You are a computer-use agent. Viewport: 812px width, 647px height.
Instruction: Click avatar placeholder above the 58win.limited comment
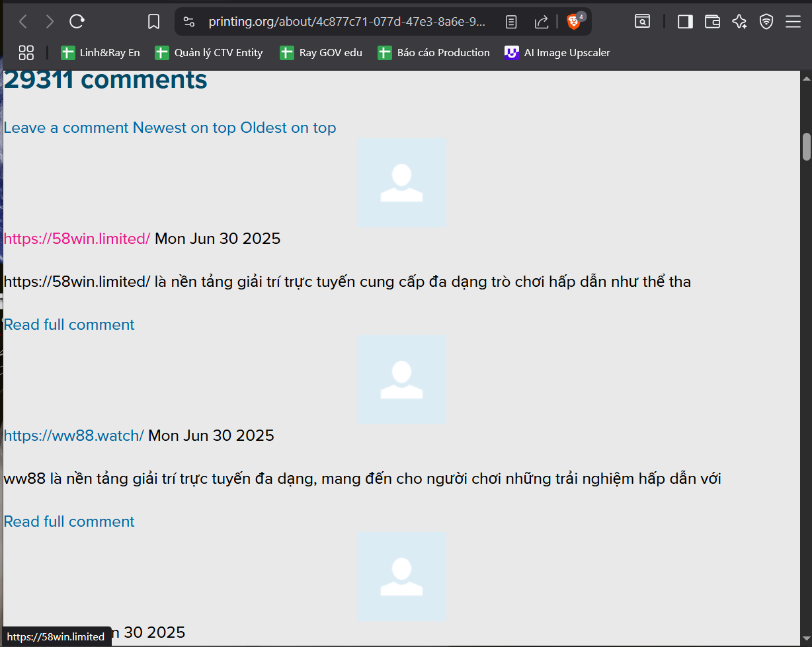click(x=402, y=183)
